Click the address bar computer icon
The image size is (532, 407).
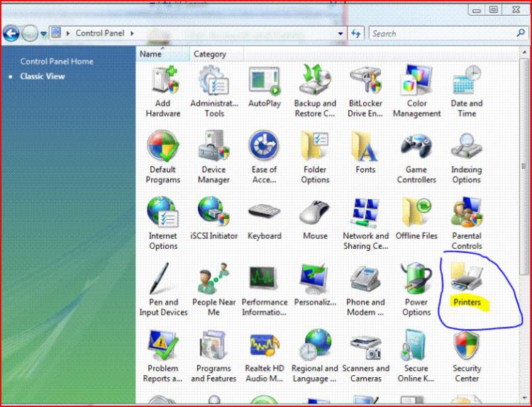tap(56, 33)
